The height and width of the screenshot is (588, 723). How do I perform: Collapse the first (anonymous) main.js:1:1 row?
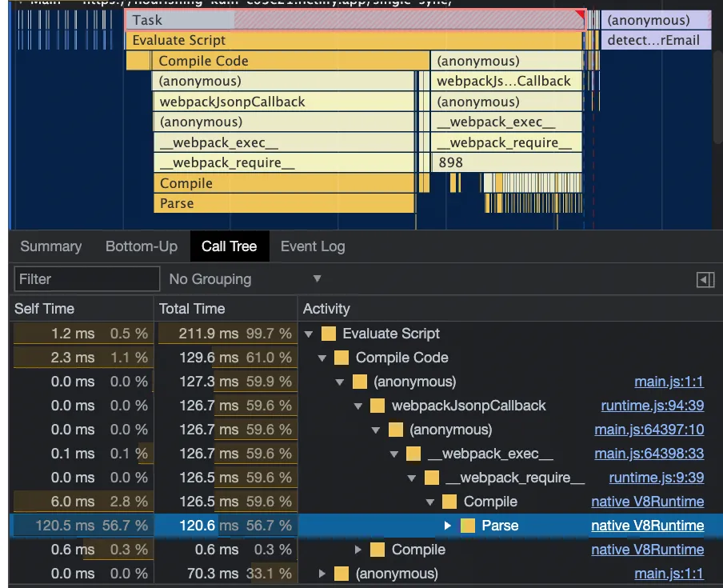point(340,382)
